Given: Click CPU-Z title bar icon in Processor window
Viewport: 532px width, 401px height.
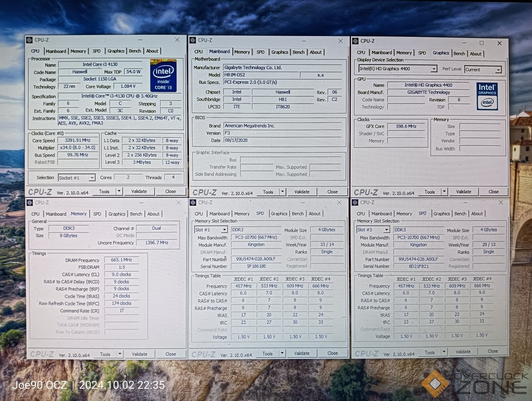Looking at the screenshot, I should pos(29,40).
